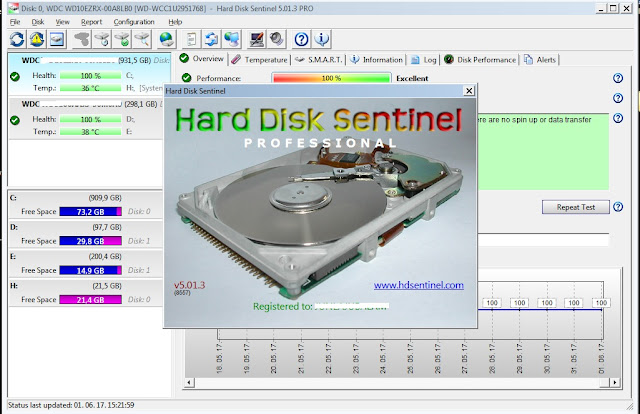This screenshot has height=414, width=640.
Task: Click the About info bubble toolbar icon
Action: (322, 40)
